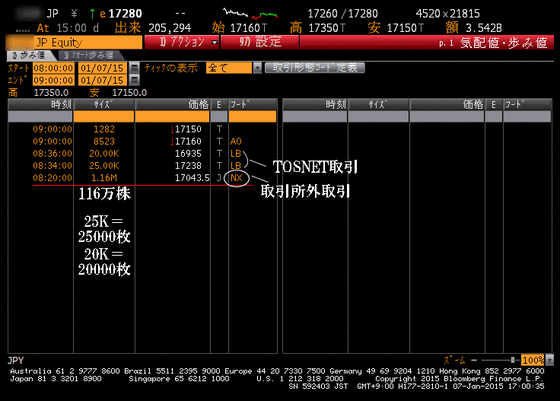Screen dimensions: 560x401
Task: Click the price 16935 cell
Action: (x=188, y=153)
